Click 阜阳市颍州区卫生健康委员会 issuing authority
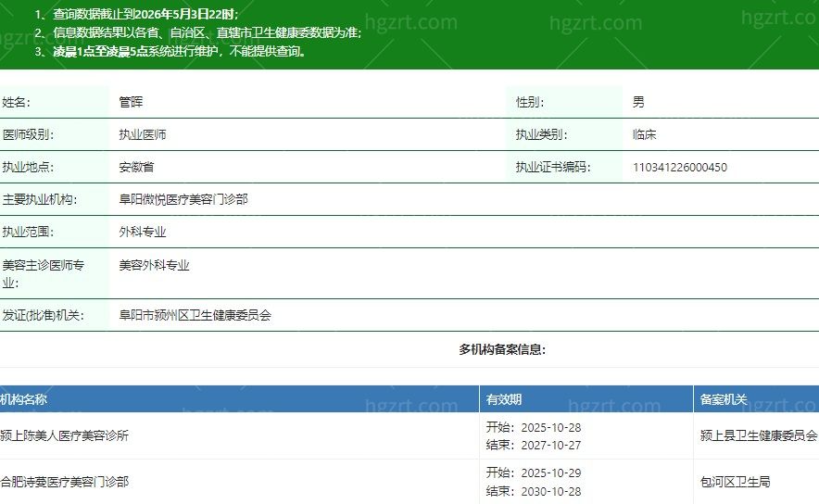This screenshot has width=819, height=504. point(195,315)
